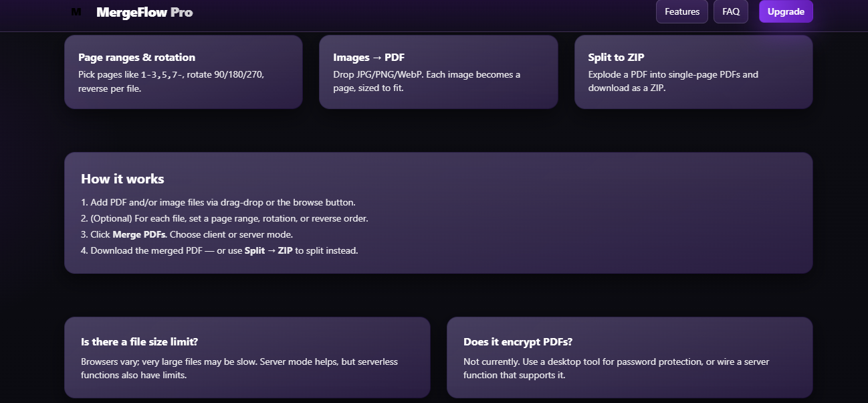Click the bold Merge PDFs text
868x403 pixels.
[140, 234]
